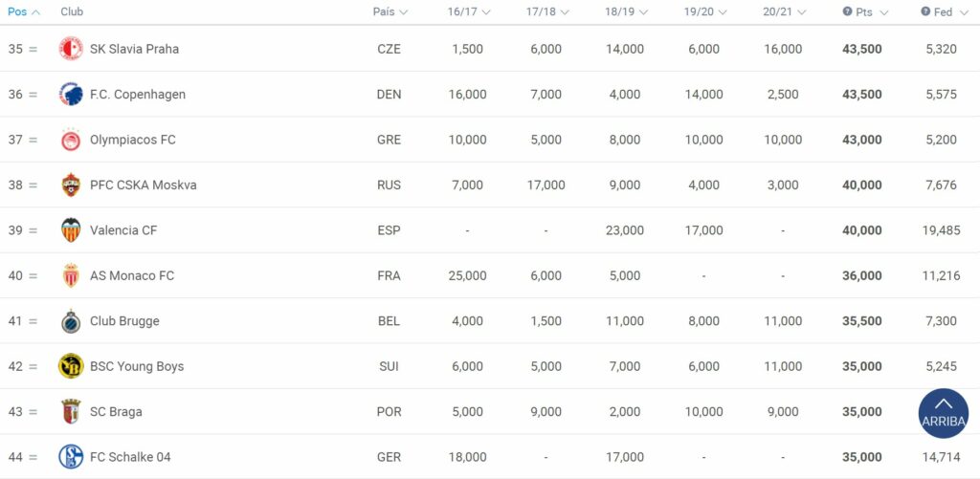Open the SC Braga team link
The height and width of the screenshot is (479, 980).
tap(116, 411)
